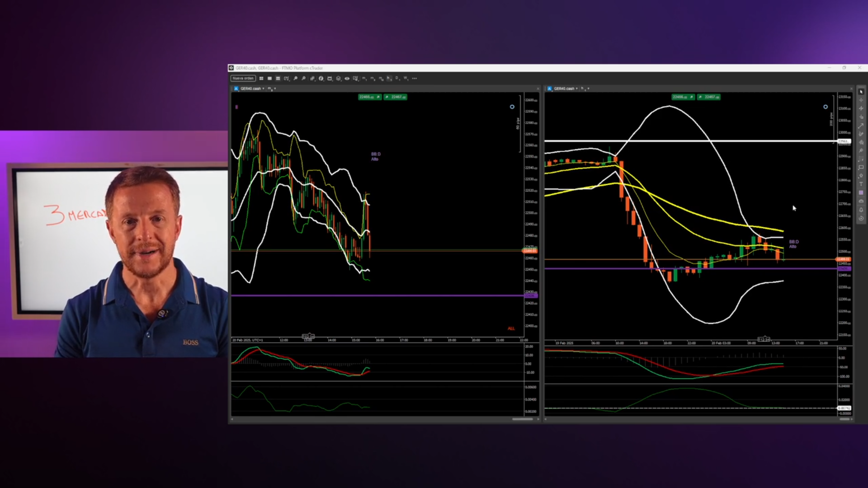Select the h1 timeframe in toolbar
This screenshot has width=868, height=488.
pos(389,78)
